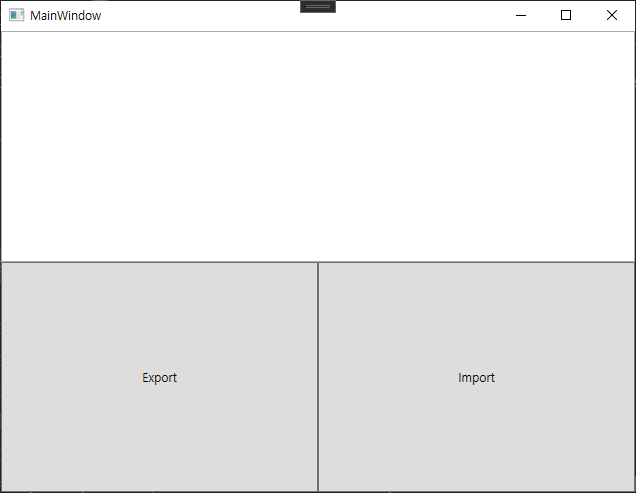Open the MainWindow app icon menu
Image resolution: width=636 pixels, height=493 pixels.
(17, 15)
